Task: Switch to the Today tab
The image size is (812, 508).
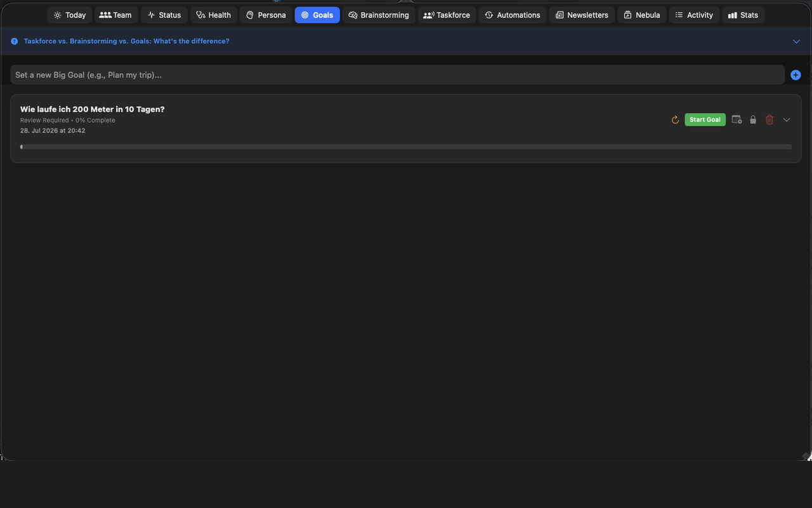Action: point(70,15)
